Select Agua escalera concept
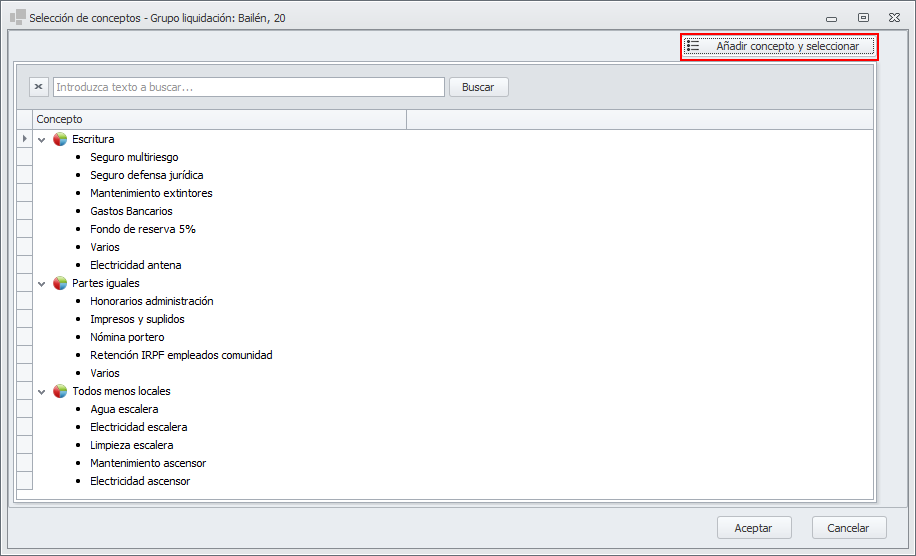916x556 pixels. coord(124,409)
